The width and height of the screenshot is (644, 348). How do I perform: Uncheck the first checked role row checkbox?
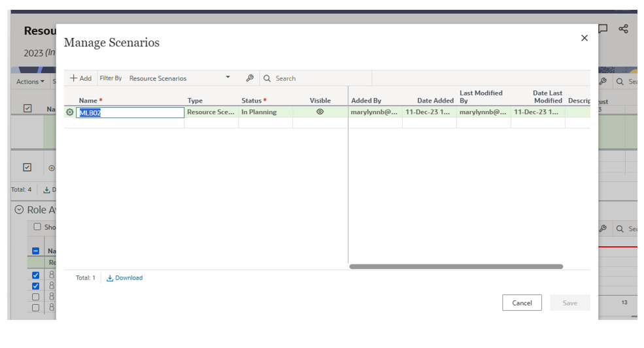click(x=36, y=276)
